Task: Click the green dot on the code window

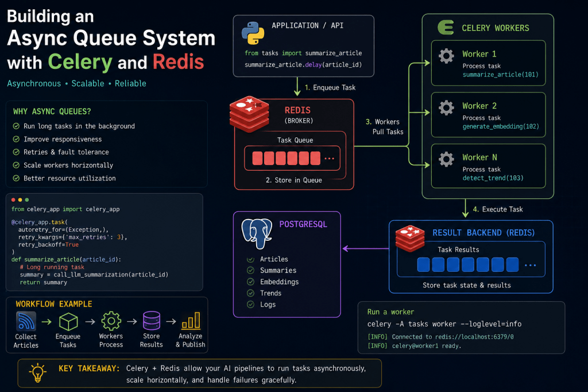Action: (x=26, y=200)
